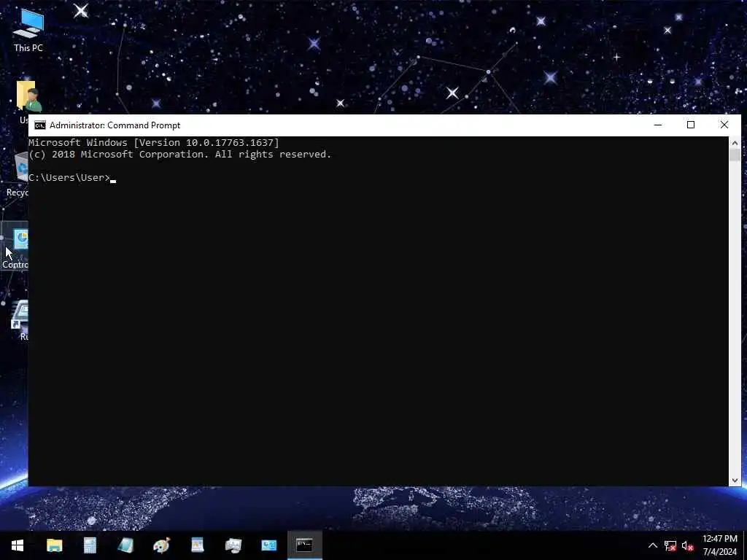Open the clock and date flyout

click(x=720, y=545)
